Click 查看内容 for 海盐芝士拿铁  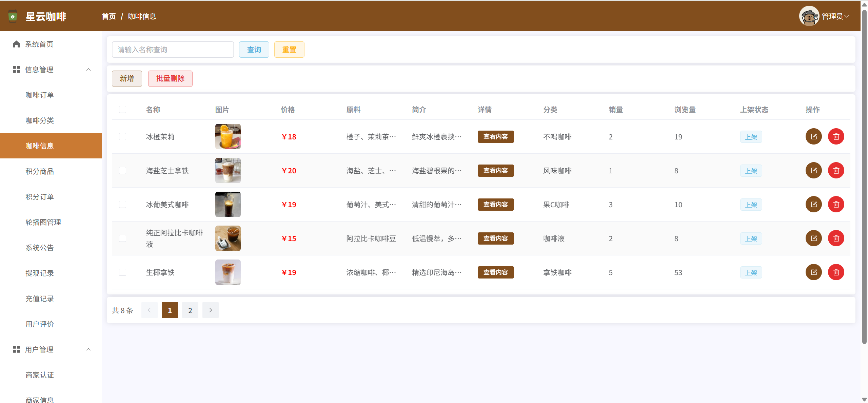click(495, 171)
